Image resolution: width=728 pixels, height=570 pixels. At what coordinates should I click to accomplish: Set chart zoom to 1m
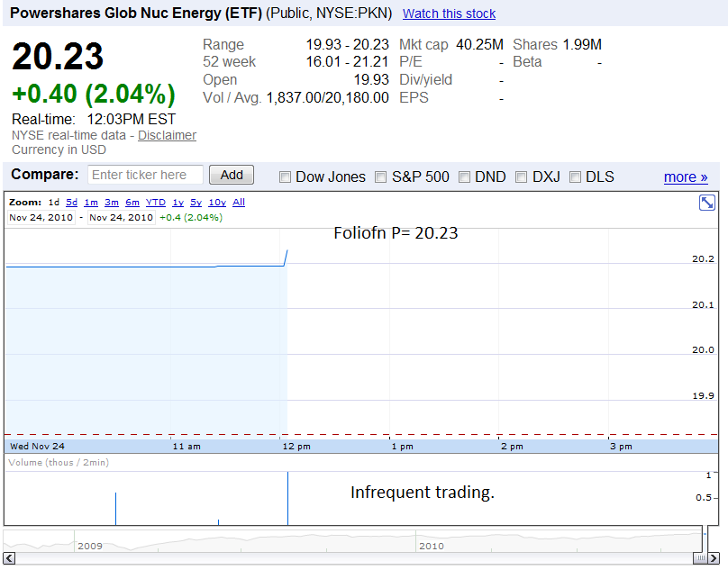click(91, 203)
